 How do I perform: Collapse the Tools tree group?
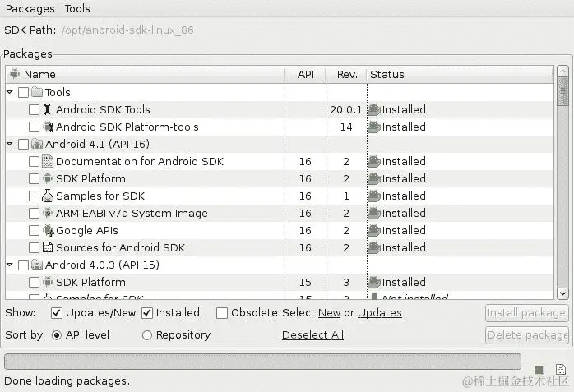[10, 93]
